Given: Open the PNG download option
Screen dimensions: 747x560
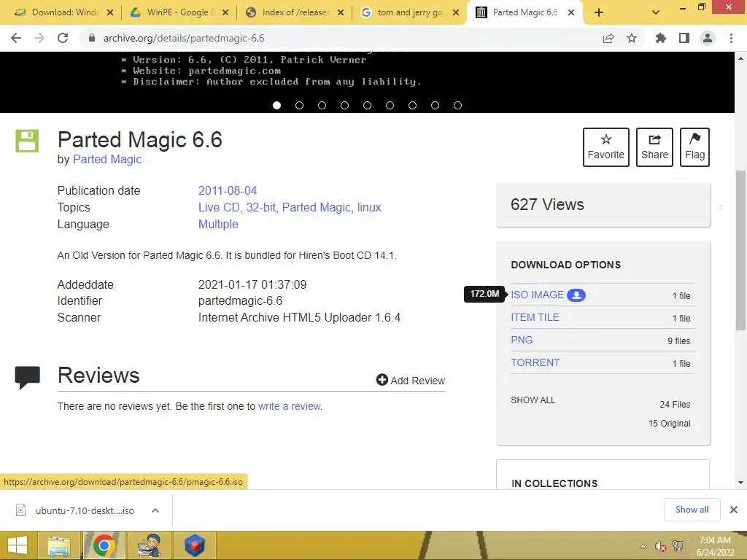Looking at the screenshot, I should point(522,340).
